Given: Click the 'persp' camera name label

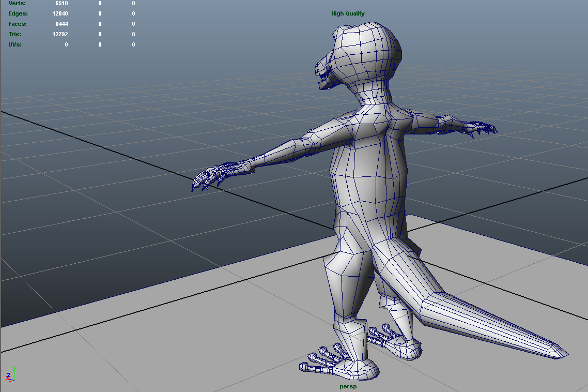Looking at the screenshot, I should point(348,386).
